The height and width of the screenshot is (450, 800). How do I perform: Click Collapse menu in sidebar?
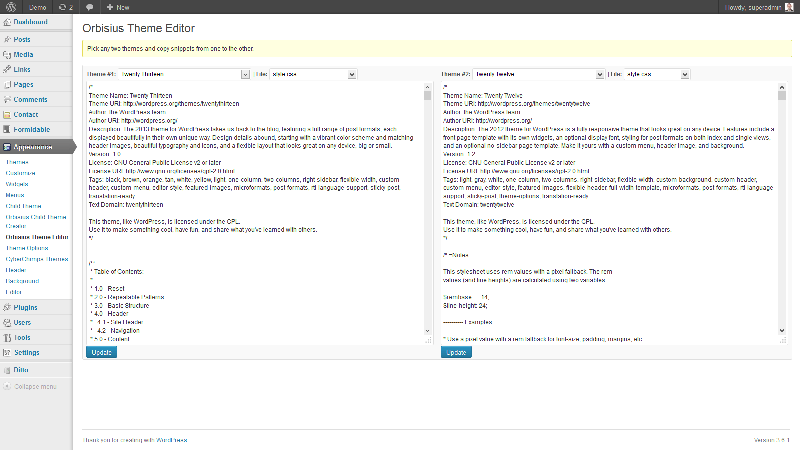[x=35, y=387]
